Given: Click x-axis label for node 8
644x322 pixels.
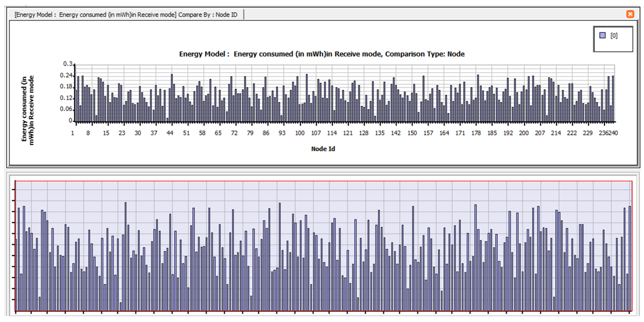Looking at the screenshot, I should (x=88, y=133).
